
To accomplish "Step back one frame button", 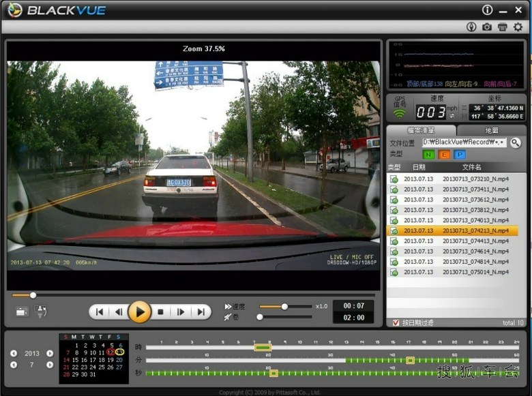I will 119,312.
